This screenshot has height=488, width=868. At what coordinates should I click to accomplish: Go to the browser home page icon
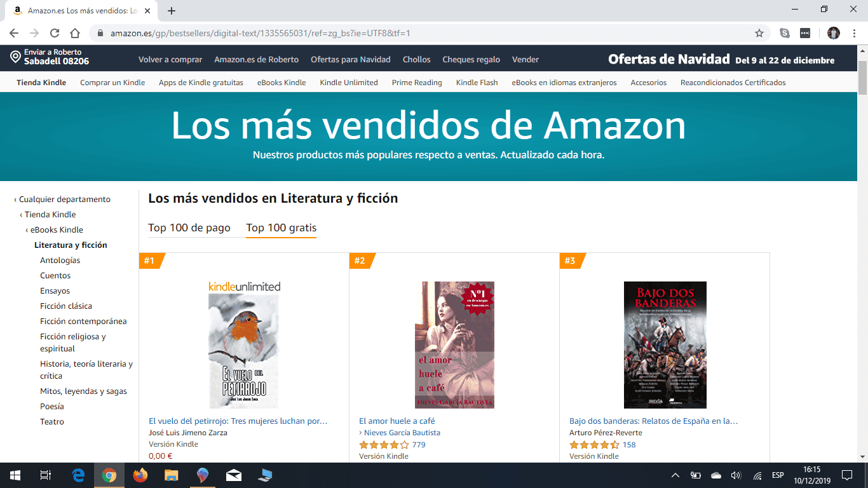click(x=75, y=33)
